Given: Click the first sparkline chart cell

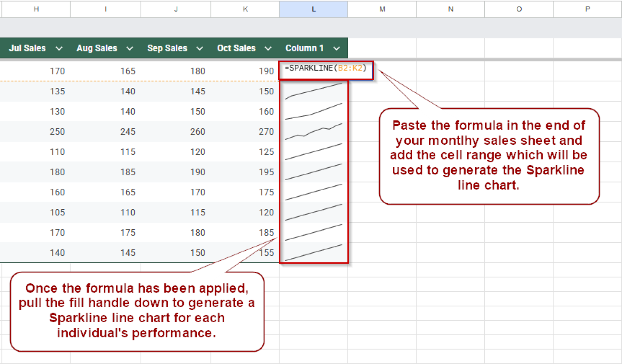Looking at the screenshot, I should [x=314, y=91].
